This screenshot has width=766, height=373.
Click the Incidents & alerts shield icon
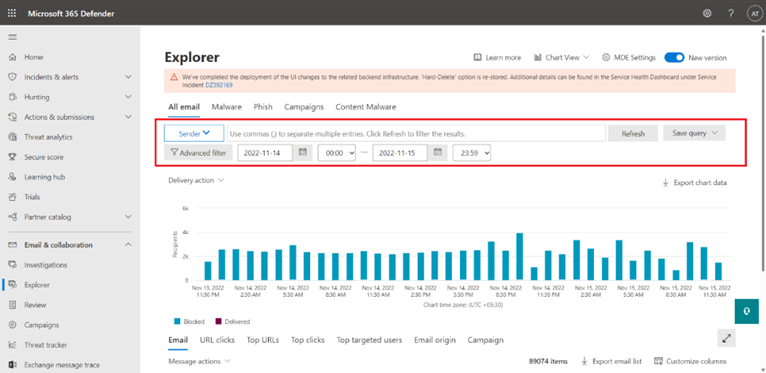tap(13, 77)
